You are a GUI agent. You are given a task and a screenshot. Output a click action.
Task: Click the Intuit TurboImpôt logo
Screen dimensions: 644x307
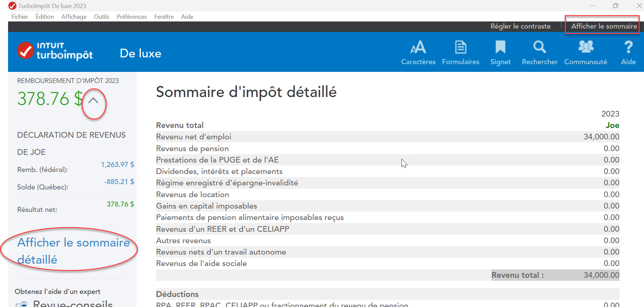pos(55,51)
